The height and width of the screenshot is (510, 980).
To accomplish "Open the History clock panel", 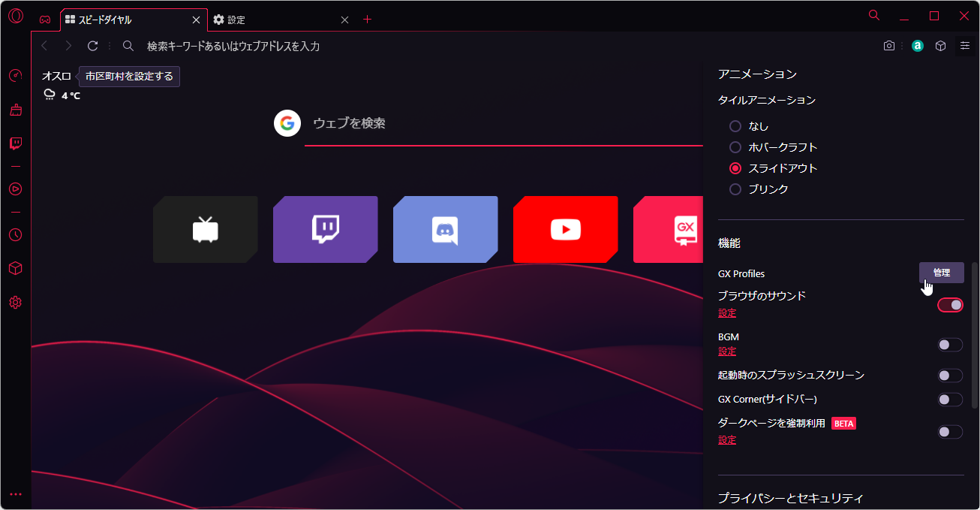I will (16, 235).
